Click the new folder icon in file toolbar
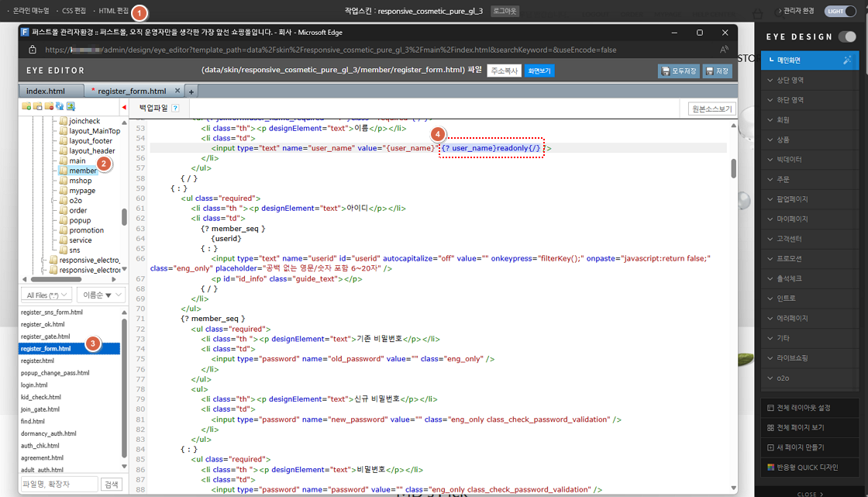The image size is (868, 497). [x=26, y=107]
